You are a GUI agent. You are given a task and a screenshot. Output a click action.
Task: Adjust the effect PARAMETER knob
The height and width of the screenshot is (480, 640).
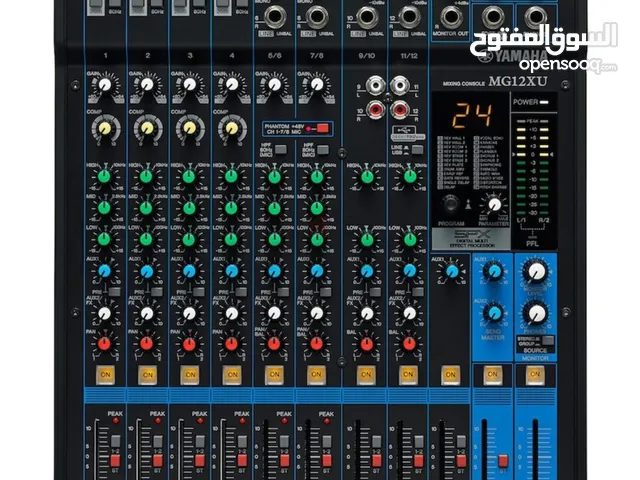(494, 204)
